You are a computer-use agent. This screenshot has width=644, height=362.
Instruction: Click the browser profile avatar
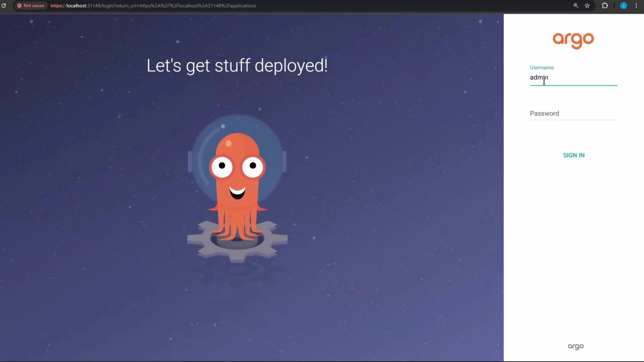point(624,6)
